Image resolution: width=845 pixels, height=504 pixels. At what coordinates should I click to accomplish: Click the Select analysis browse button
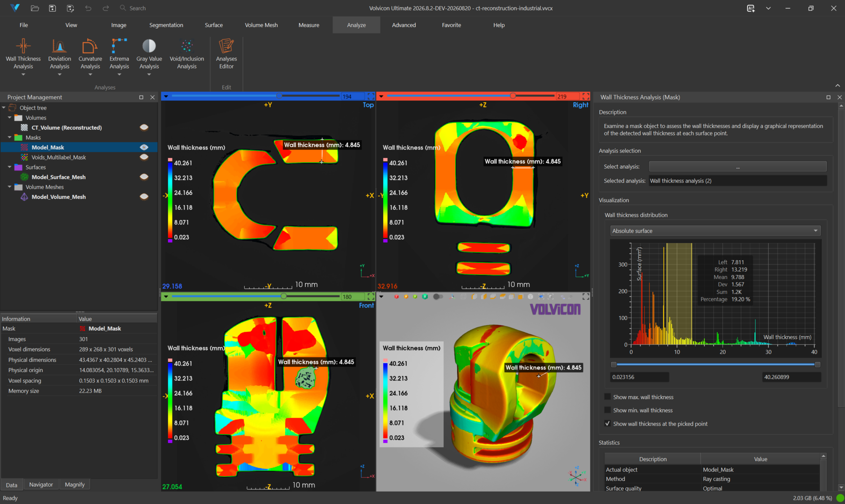(738, 167)
